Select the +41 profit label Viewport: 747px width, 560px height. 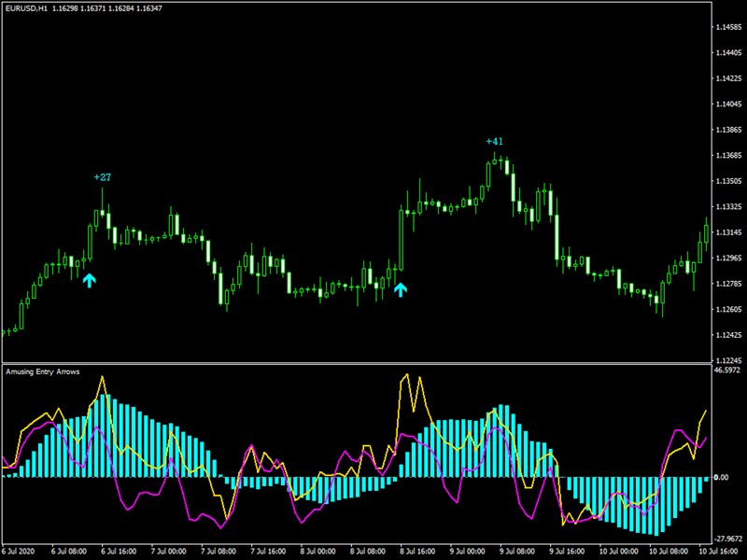[495, 142]
